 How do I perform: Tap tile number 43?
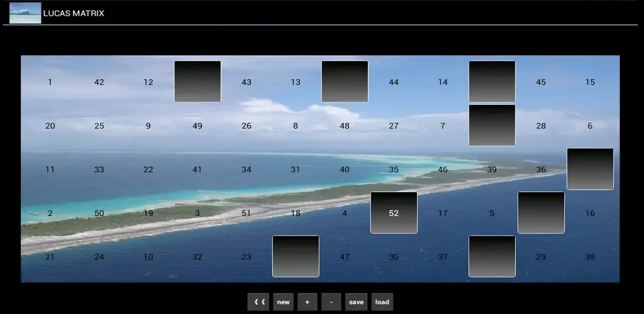247,82
